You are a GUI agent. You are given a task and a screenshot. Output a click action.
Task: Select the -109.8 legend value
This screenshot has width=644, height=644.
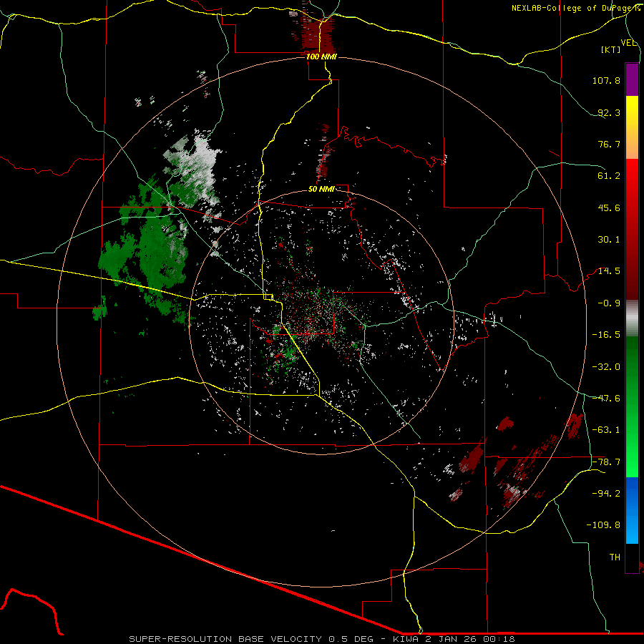pyautogui.click(x=603, y=525)
